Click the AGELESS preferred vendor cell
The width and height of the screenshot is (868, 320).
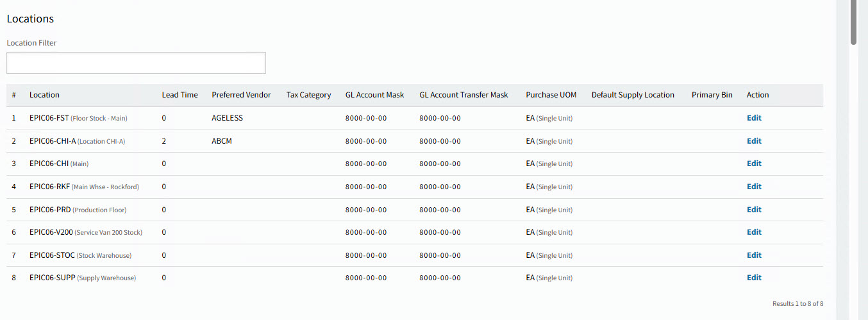(x=227, y=118)
